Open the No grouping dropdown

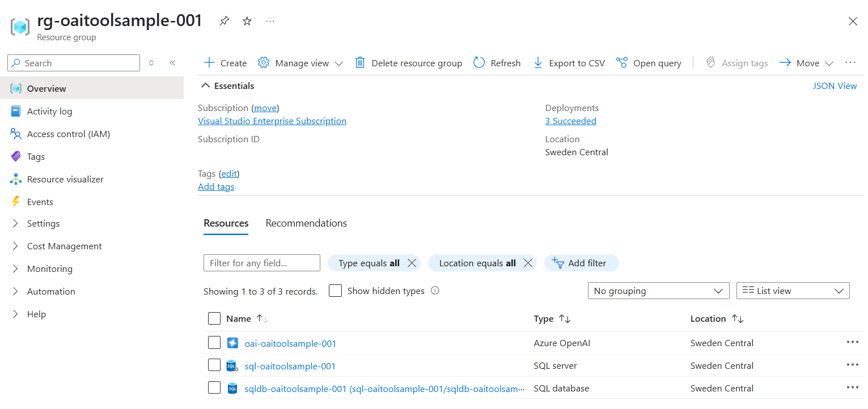point(658,291)
